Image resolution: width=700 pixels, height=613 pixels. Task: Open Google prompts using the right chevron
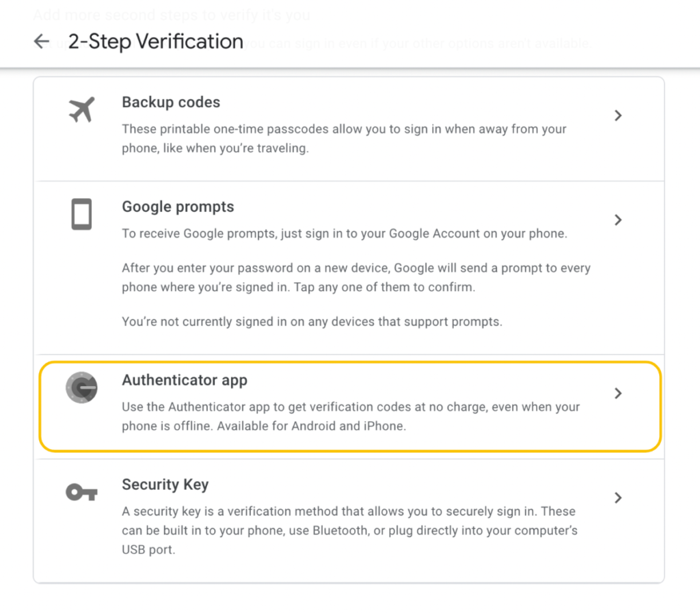coord(618,220)
